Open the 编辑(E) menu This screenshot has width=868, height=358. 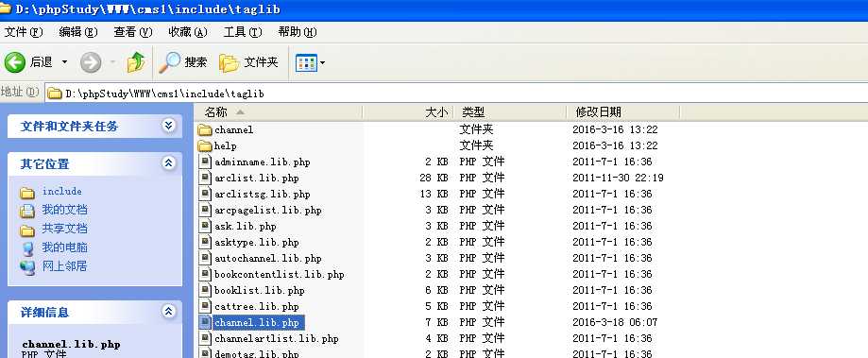pyautogui.click(x=78, y=32)
